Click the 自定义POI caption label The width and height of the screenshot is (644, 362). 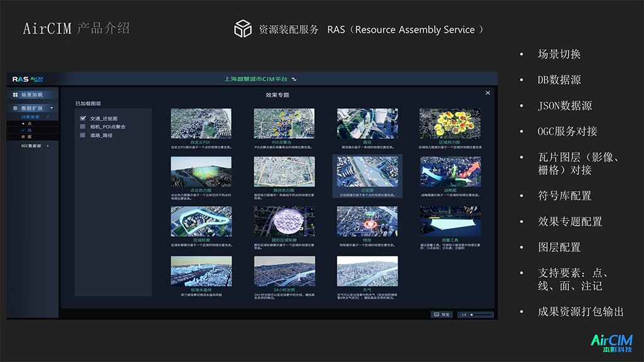pos(200,143)
